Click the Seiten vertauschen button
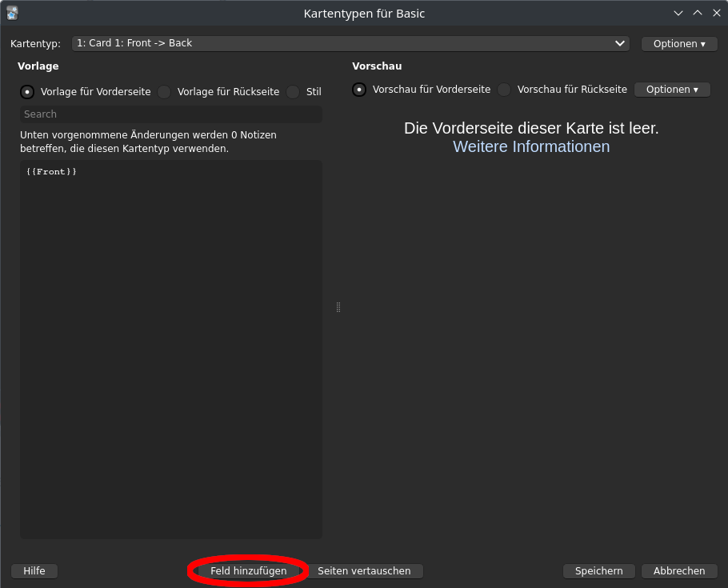 point(366,570)
